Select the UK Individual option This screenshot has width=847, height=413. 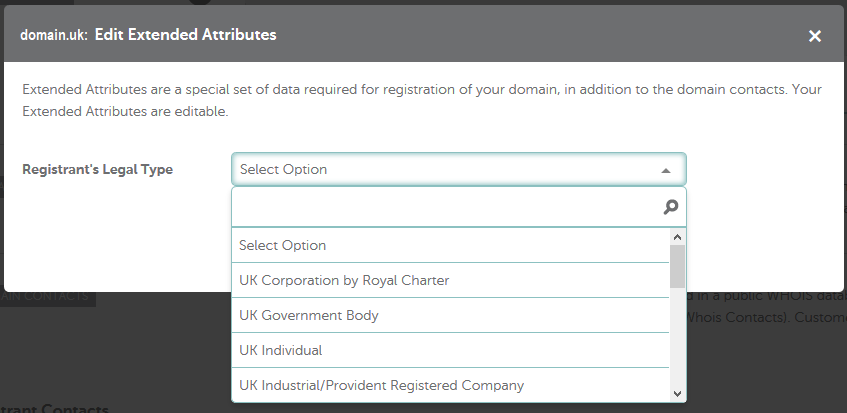click(x=451, y=350)
